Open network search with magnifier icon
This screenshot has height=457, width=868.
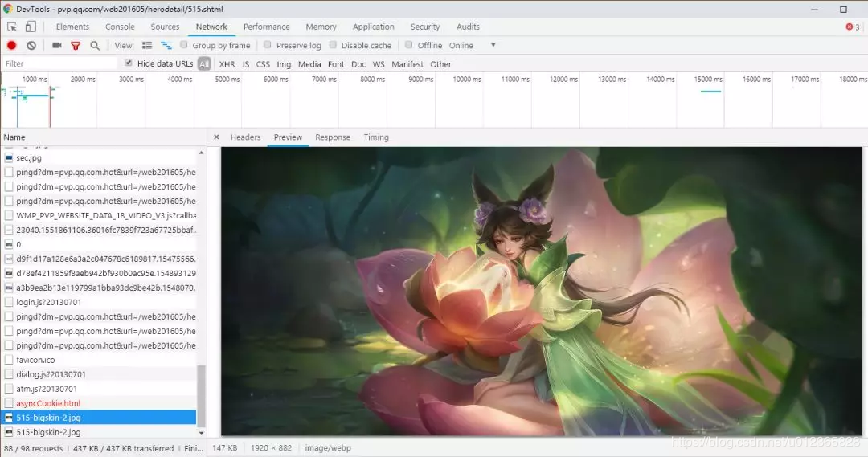pyautogui.click(x=95, y=45)
